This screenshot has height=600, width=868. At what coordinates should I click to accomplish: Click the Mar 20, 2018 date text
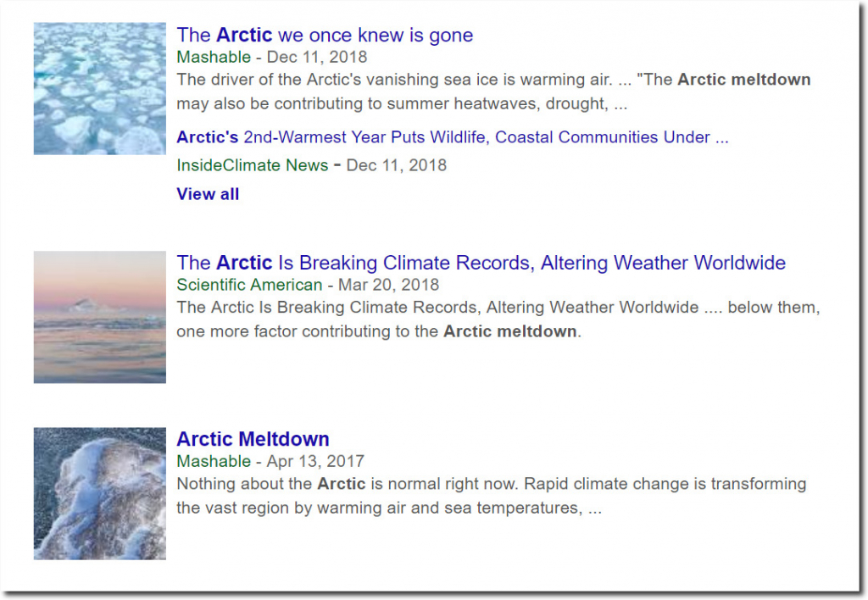click(x=388, y=285)
